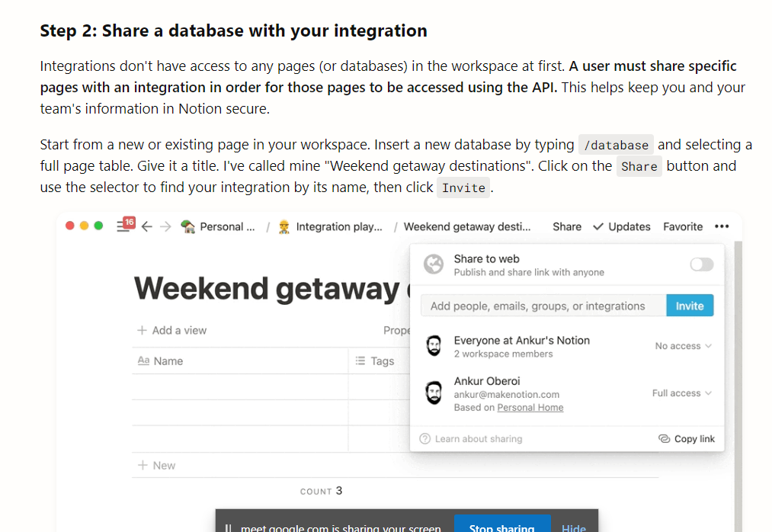Expand the No access permission dropdown

[684, 346]
